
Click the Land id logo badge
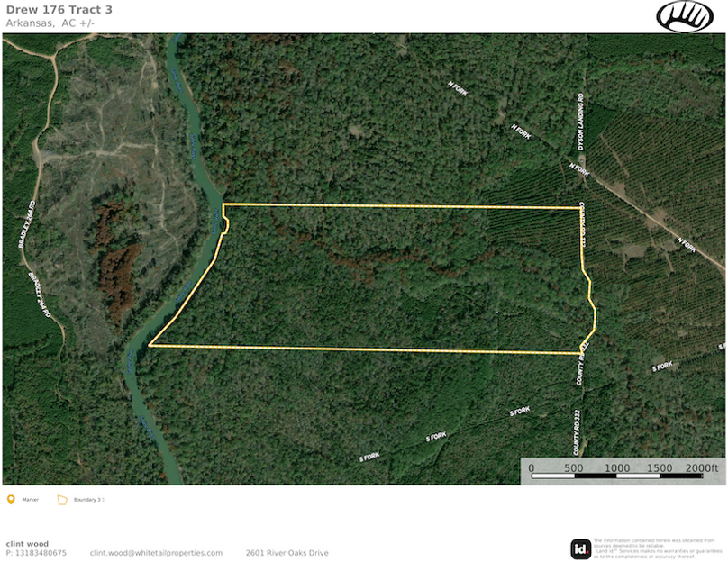click(580, 549)
